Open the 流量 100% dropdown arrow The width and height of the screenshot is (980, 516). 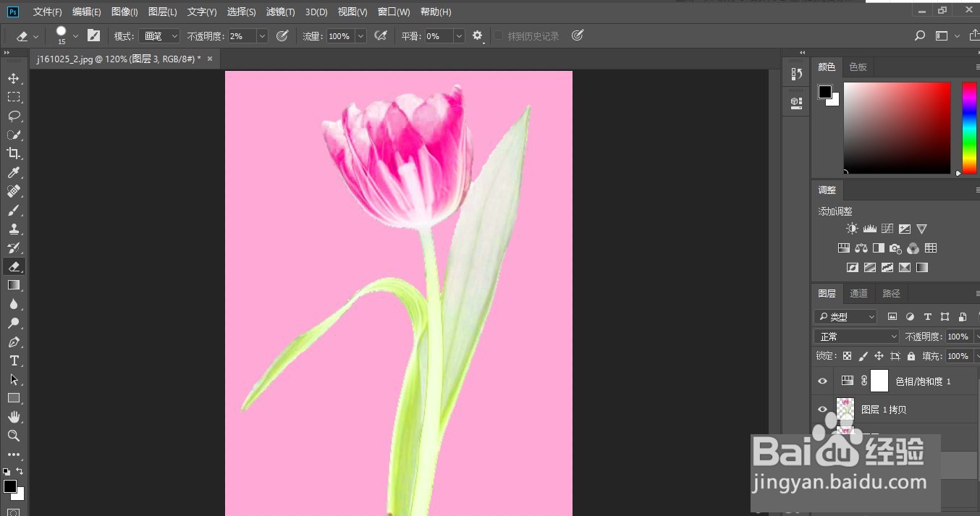[360, 35]
